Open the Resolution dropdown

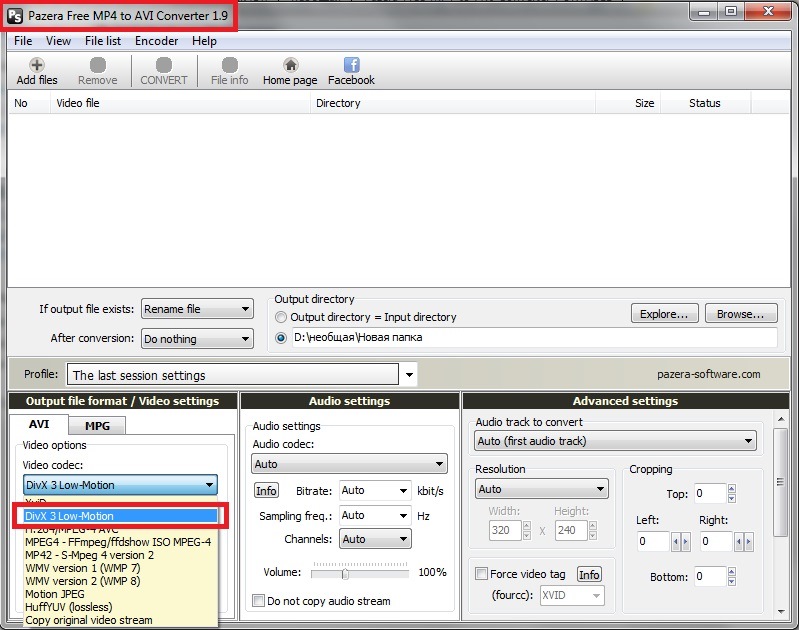coord(542,489)
